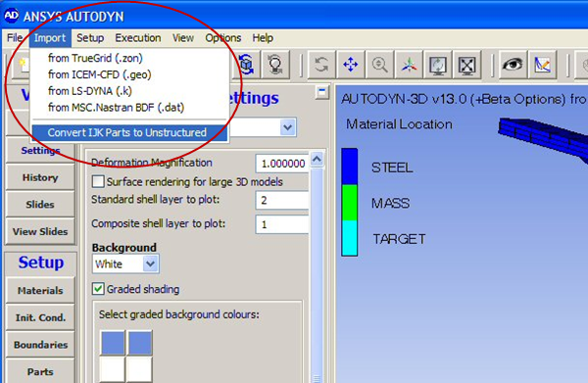Pick the bottom-left white graded background swatch

[113, 369]
